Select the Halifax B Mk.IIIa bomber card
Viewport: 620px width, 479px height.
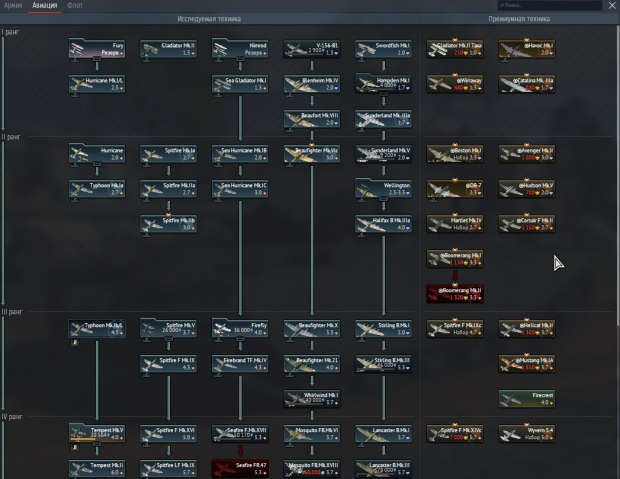click(383, 224)
